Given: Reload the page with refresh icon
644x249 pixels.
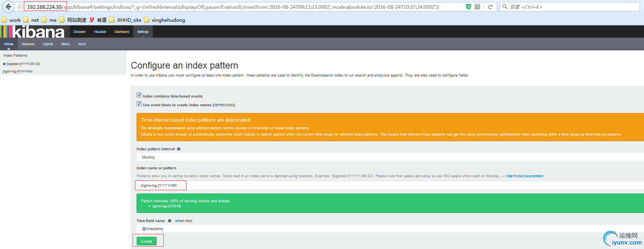Looking at the screenshot, I should point(490,7).
